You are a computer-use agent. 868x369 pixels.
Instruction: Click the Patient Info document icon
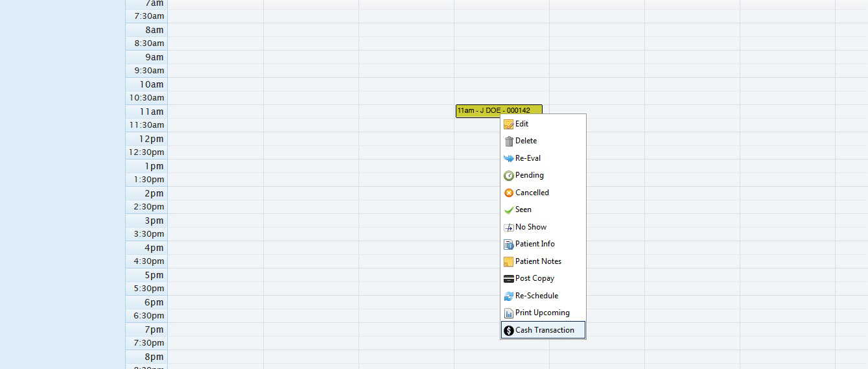pyautogui.click(x=509, y=244)
